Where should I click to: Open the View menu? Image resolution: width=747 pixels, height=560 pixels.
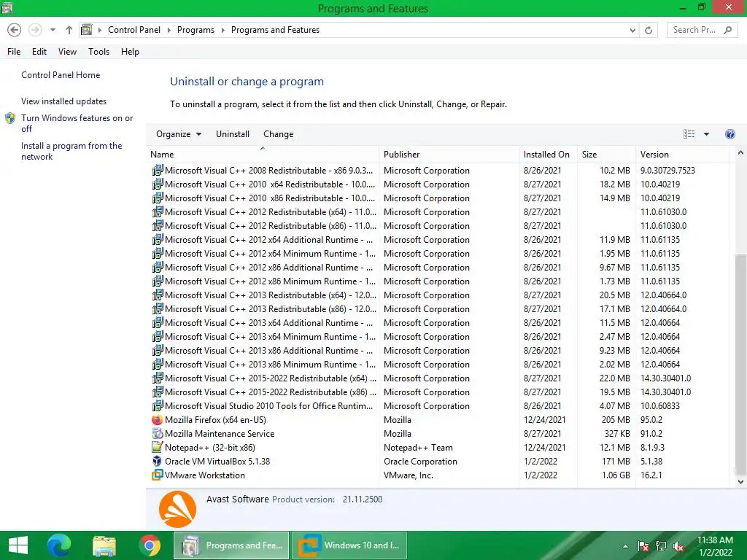[67, 52]
